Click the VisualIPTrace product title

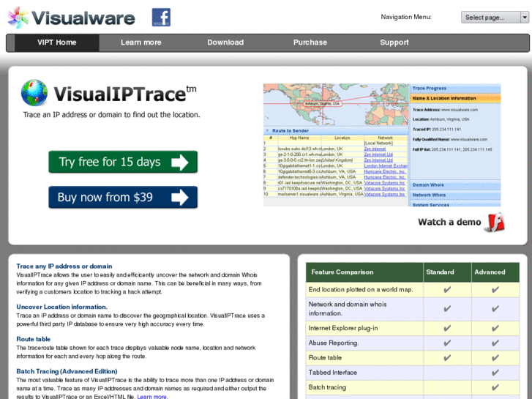click(124, 94)
